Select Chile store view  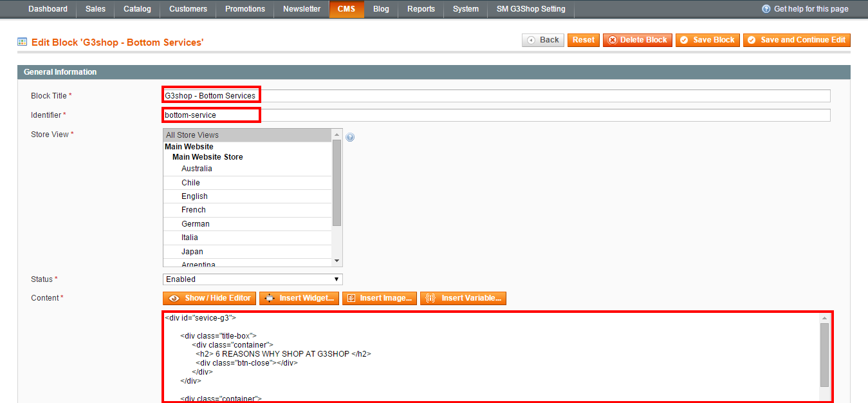click(x=247, y=183)
